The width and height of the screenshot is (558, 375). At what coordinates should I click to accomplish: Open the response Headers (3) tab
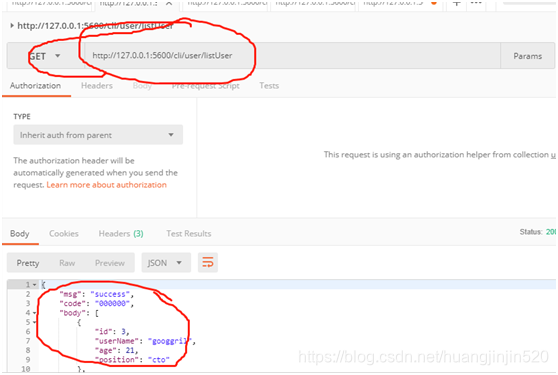(121, 234)
